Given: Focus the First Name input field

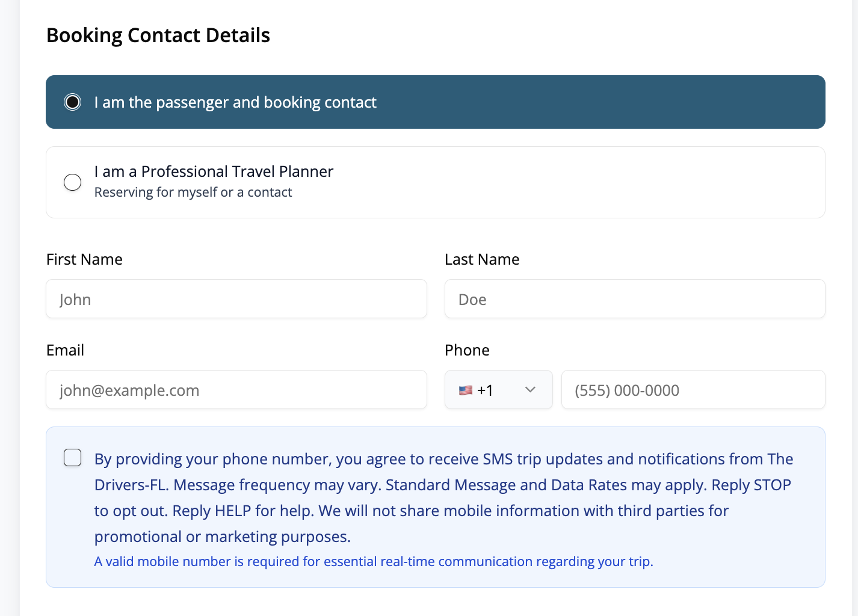Looking at the screenshot, I should click(x=236, y=299).
